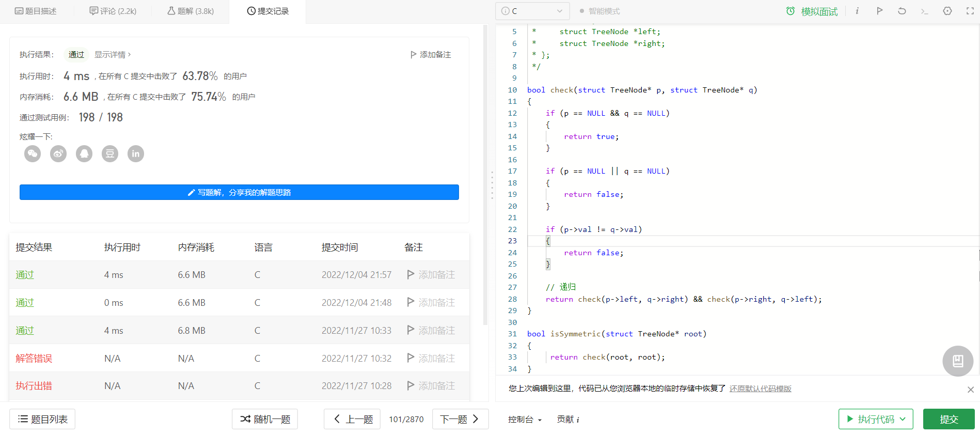Share result via WeChat icon
This screenshot has width=980, height=434.
33,153
